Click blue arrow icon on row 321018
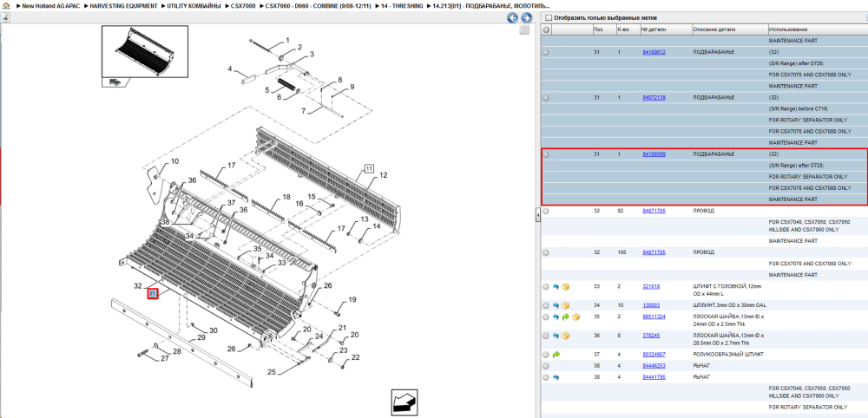 (556, 287)
